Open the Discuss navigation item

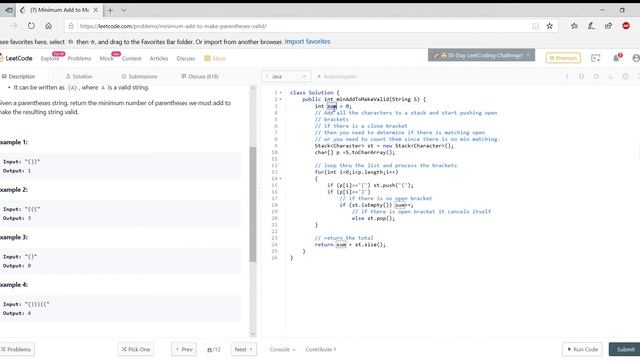coord(186,58)
